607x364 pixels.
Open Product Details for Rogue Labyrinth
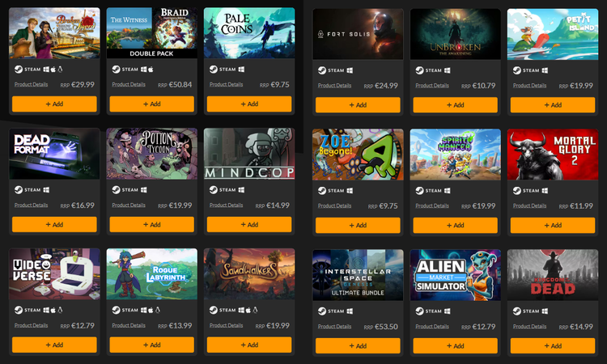[129, 325]
